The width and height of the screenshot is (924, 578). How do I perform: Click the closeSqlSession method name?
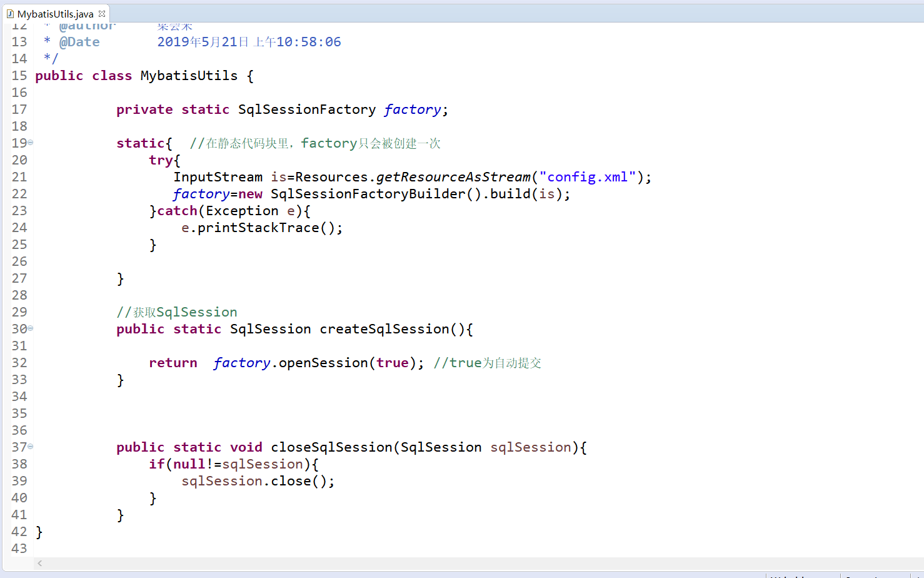[331, 447]
